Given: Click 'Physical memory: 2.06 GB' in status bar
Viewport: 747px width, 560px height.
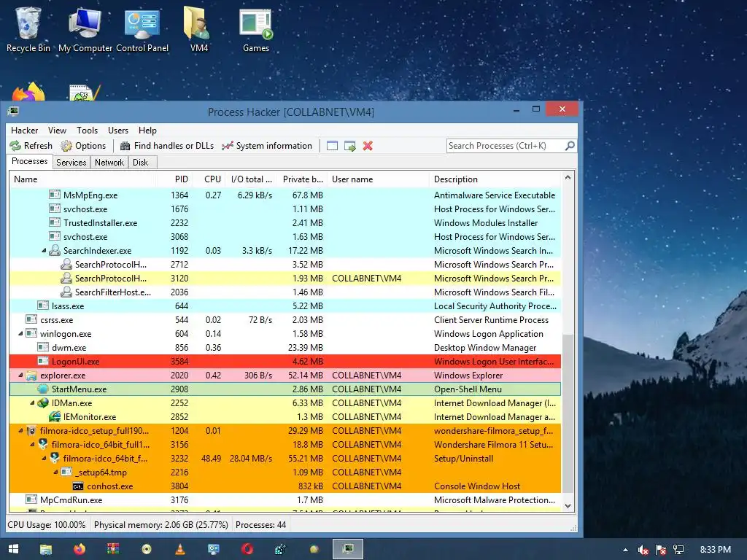Looking at the screenshot, I should tap(161, 525).
